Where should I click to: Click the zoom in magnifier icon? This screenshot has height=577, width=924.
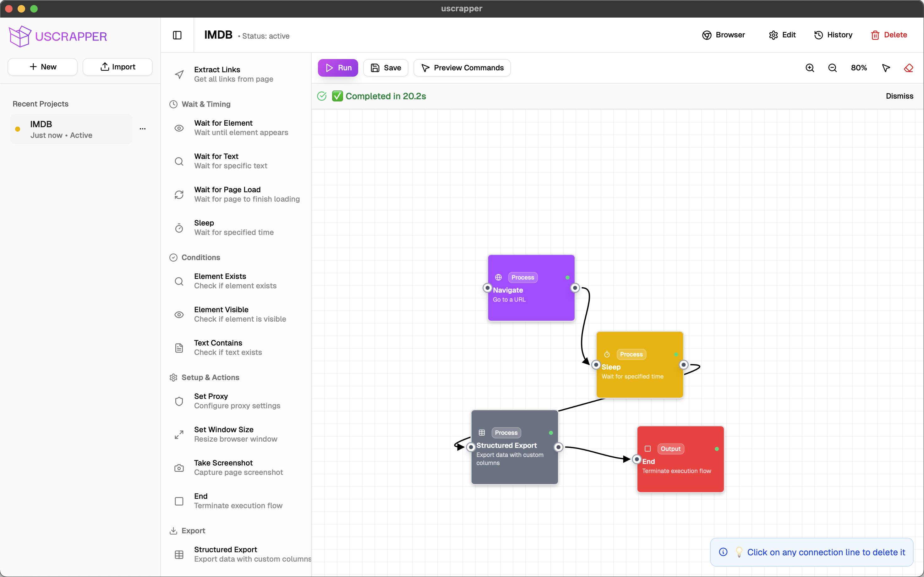810,68
